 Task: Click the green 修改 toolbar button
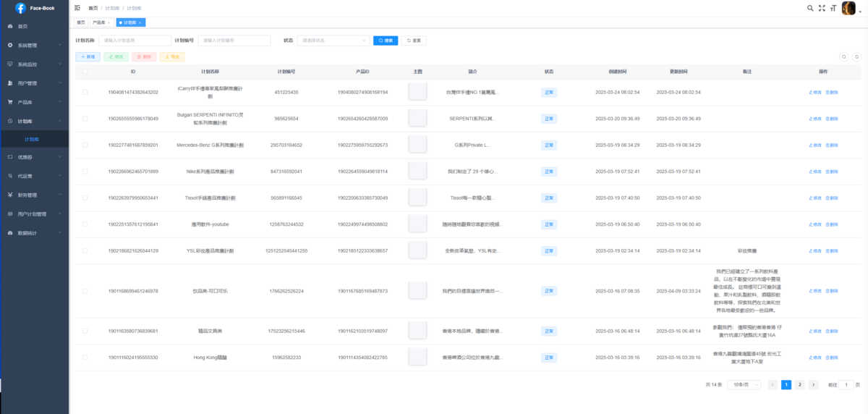116,56
